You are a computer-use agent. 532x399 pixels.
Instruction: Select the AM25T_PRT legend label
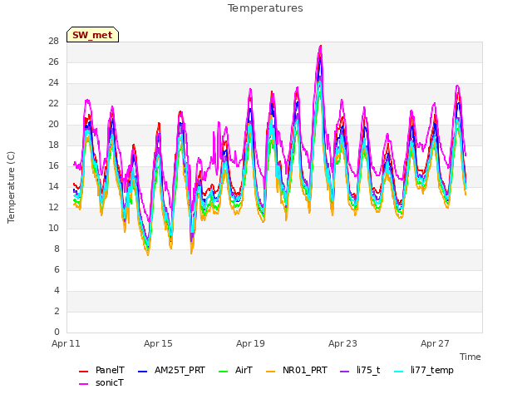tap(180, 370)
